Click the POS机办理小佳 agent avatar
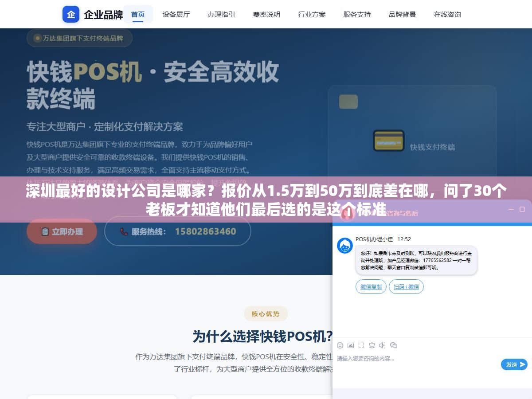Screen dimensions: 532x399 (x=345, y=246)
